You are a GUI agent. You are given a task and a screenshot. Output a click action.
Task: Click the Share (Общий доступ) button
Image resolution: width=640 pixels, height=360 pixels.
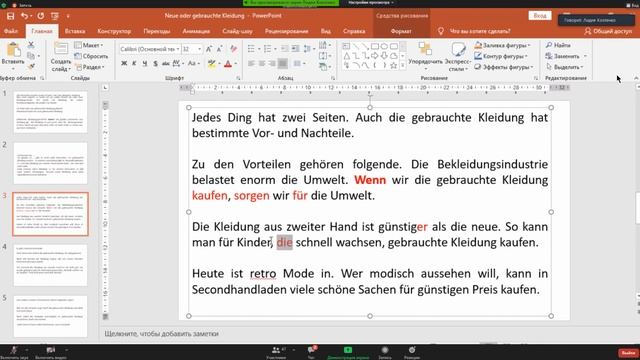click(608, 31)
